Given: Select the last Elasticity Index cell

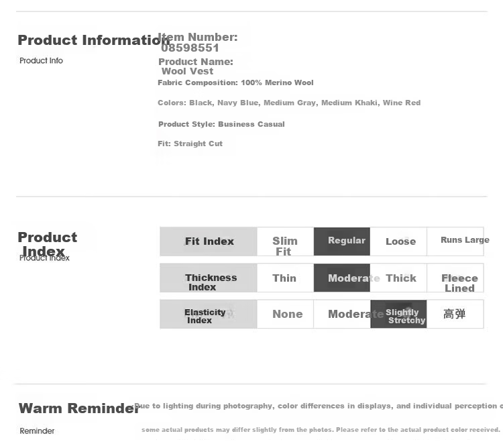Looking at the screenshot, I should (x=455, y=314).
